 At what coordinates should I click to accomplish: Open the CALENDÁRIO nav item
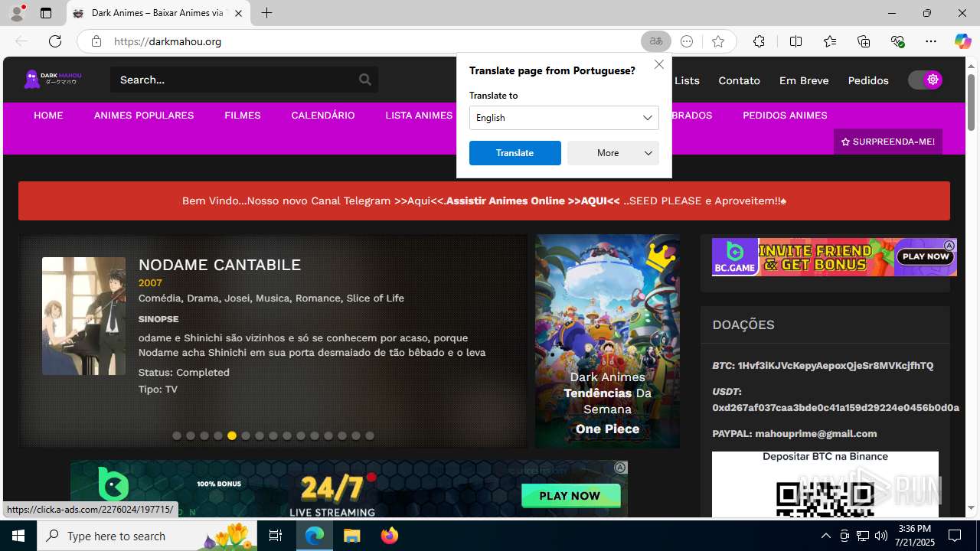(x=323, y=116)
